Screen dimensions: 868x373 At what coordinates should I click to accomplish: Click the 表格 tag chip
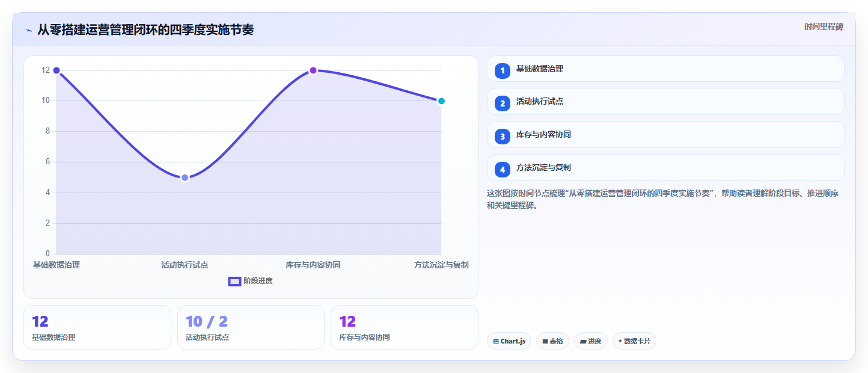coord(552,341)
